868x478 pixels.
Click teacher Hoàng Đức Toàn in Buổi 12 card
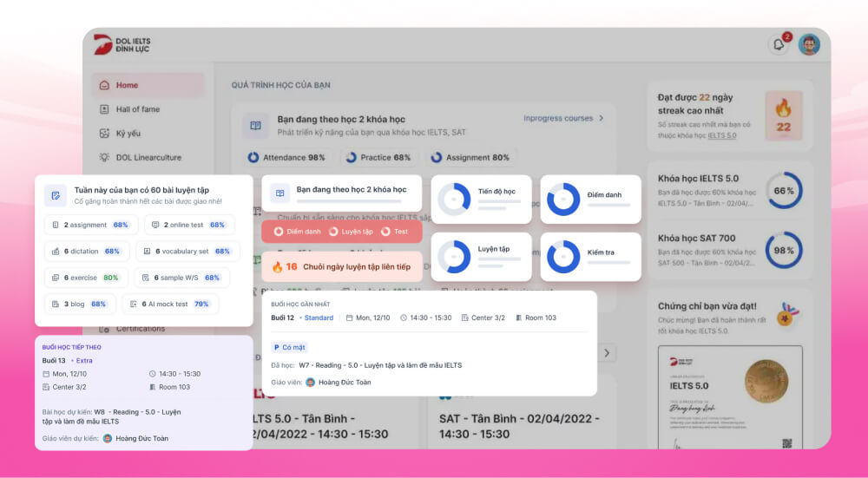(339, 383)
